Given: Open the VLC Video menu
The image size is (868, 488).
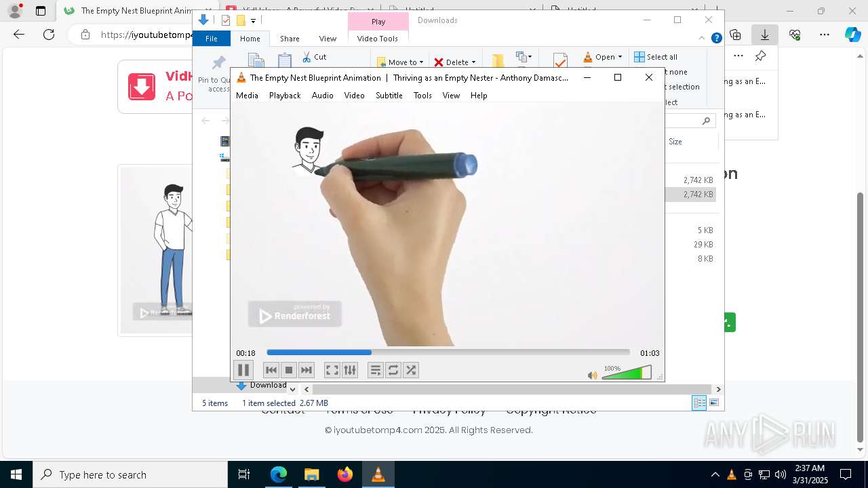Looking at the screenshot, I should (x=355, y=96).
